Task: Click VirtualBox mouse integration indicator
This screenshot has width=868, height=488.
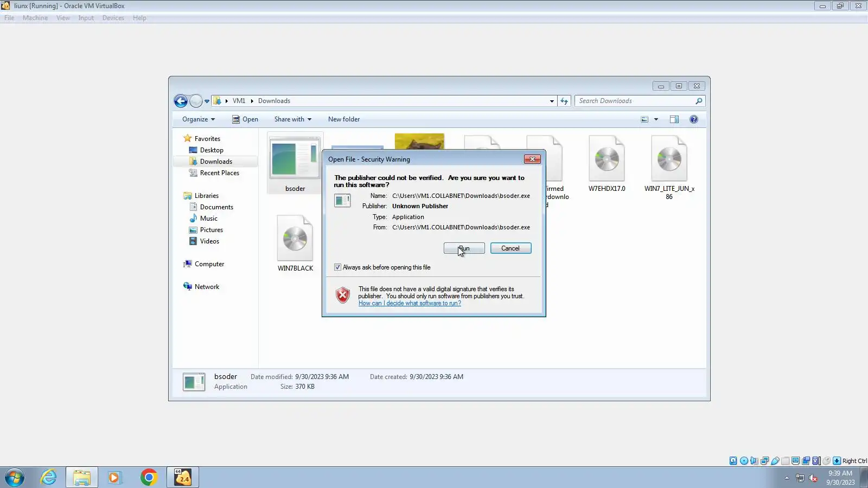Action: [x=827, y=461]
